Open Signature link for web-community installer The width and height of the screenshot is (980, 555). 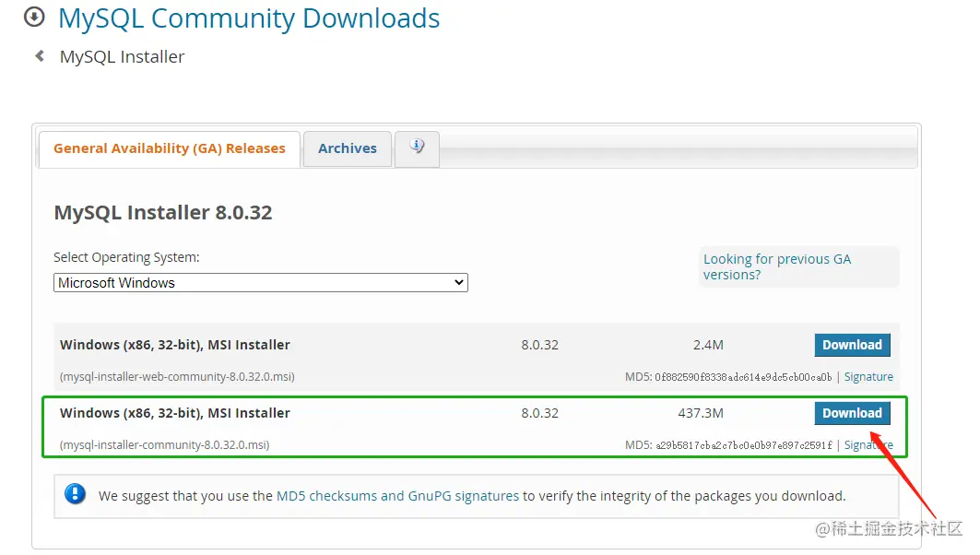868,377
